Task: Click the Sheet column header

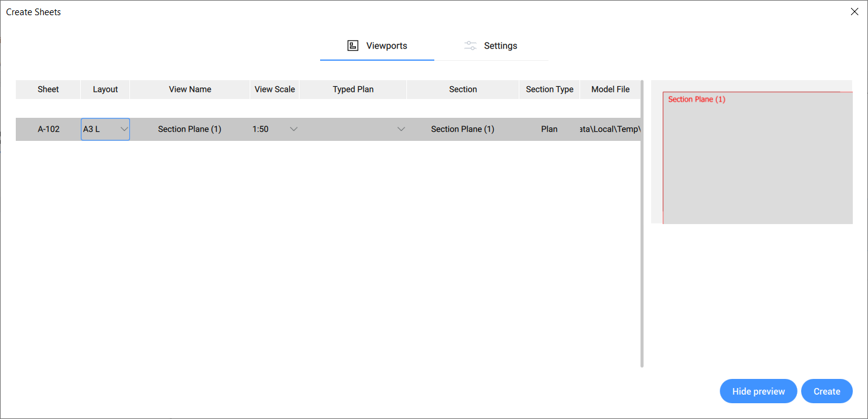Action: click(x=48, y=89)
